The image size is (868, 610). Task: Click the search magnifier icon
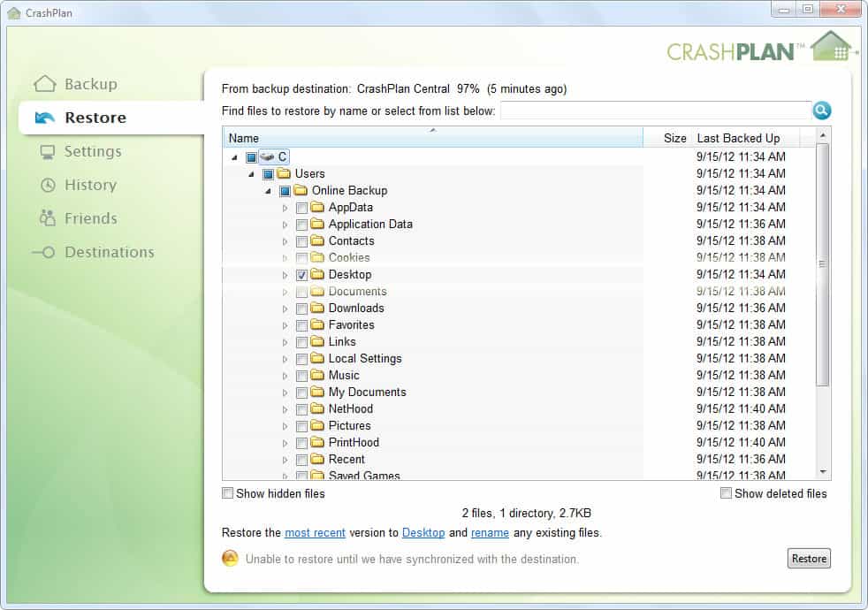tap(821, 111)
